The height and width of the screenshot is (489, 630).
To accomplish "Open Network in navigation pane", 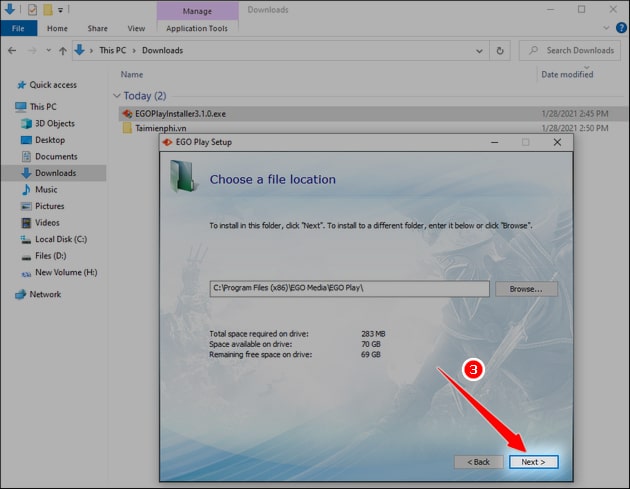I will (x=45, y=294).
